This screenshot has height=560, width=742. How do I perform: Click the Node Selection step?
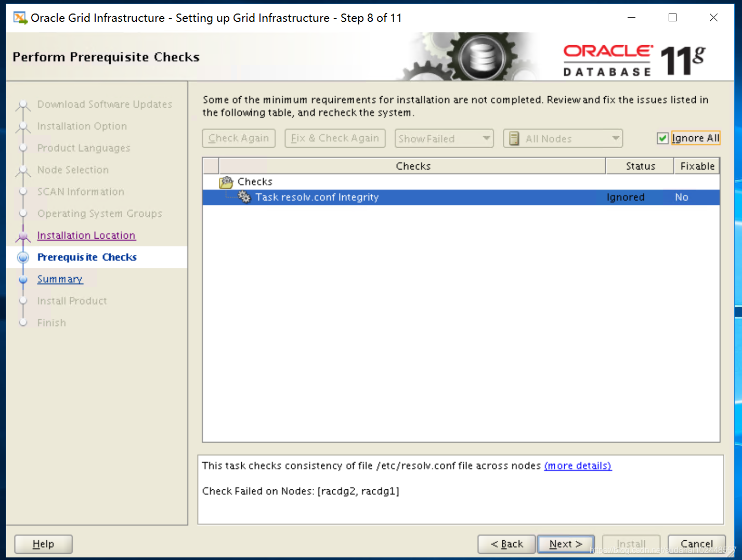[x=73, y=170]
